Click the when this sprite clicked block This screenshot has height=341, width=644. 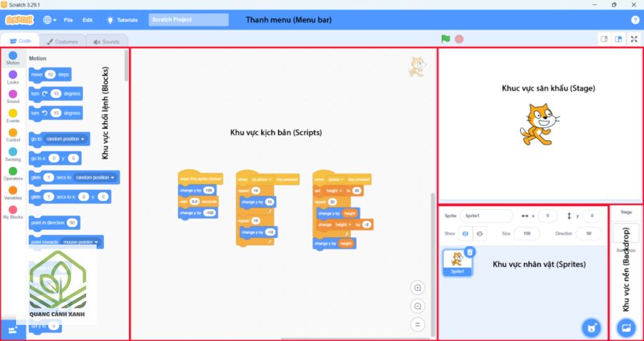click(x=200, y=179)
